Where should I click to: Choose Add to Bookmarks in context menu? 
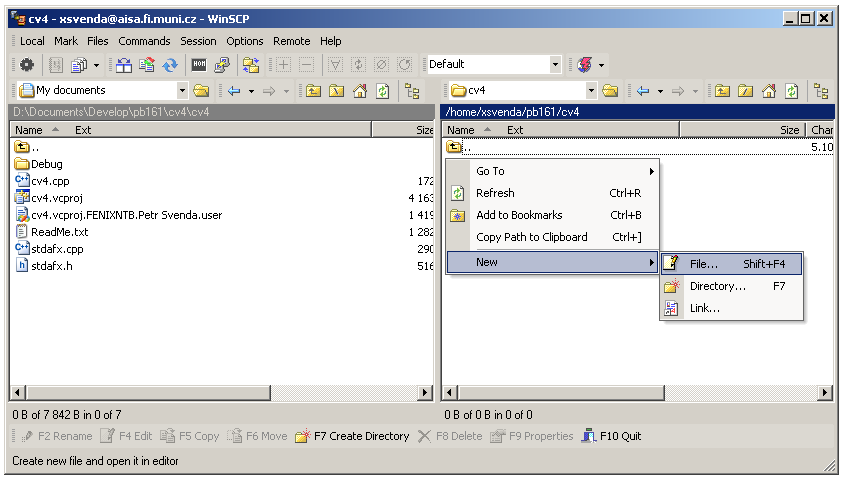pos(552,215)
